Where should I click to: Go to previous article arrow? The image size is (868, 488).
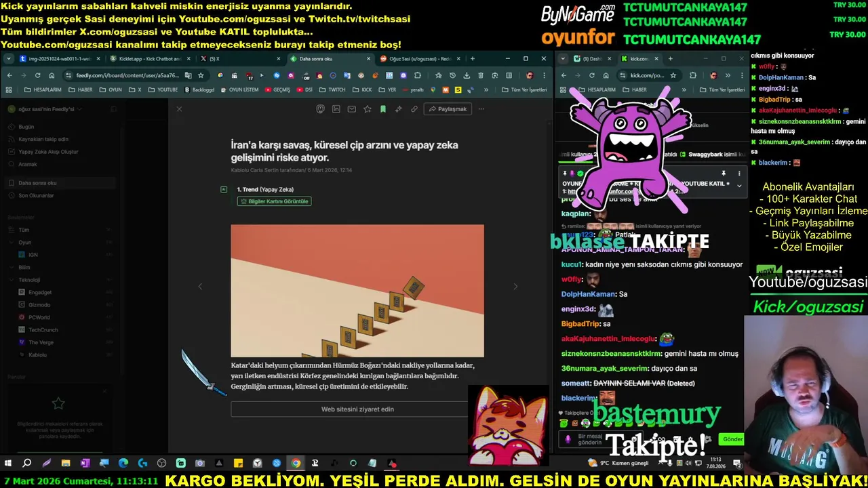click(x=200, y=287)
